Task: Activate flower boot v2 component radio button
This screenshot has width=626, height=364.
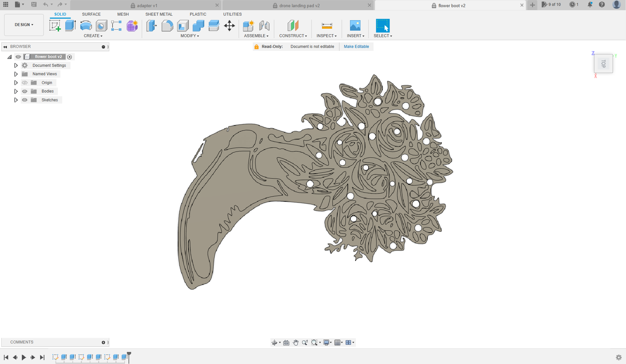Action: [x=69, y=57]
